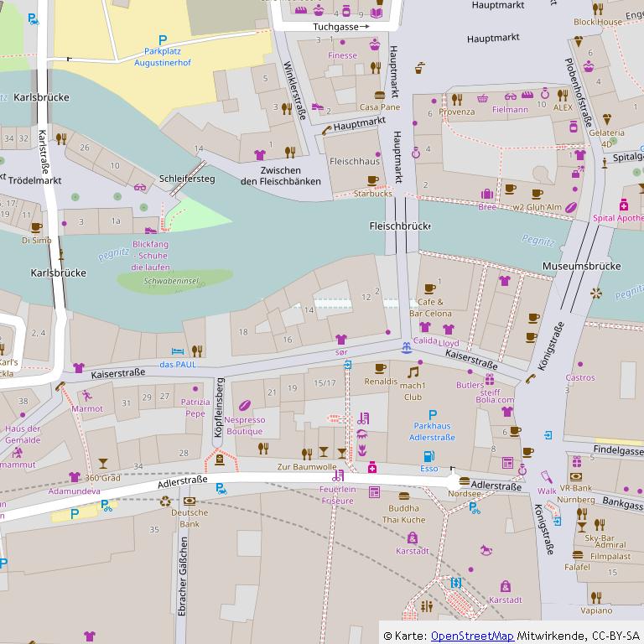644x644 pixels.
Task: Click the Buddha Thai Küche burger icon
Action: (404, 496)
